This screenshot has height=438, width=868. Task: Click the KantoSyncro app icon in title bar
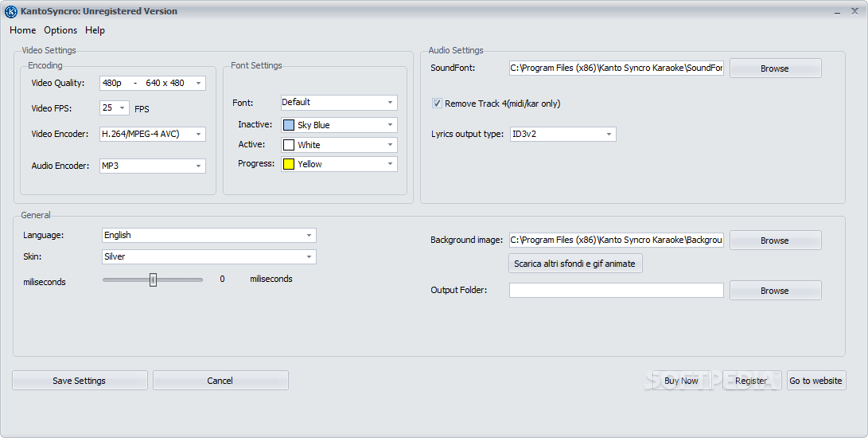click(10, 11)
